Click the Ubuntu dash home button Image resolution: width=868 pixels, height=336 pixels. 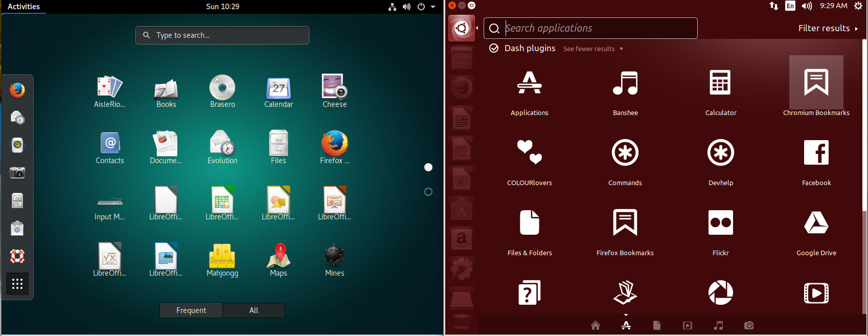click(x=462, y=28)
